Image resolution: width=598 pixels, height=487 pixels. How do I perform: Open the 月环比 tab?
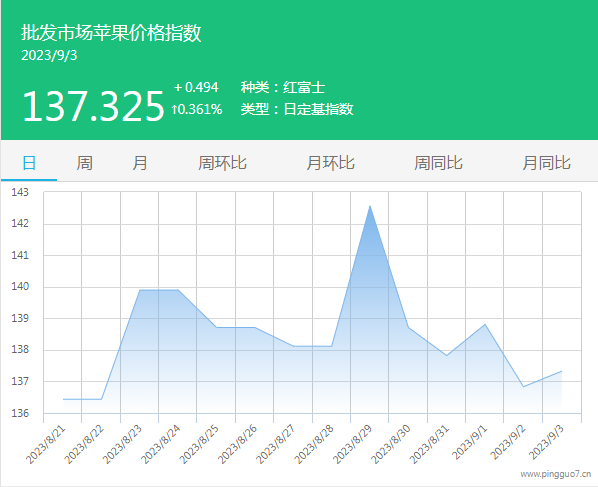click(330, 163)
